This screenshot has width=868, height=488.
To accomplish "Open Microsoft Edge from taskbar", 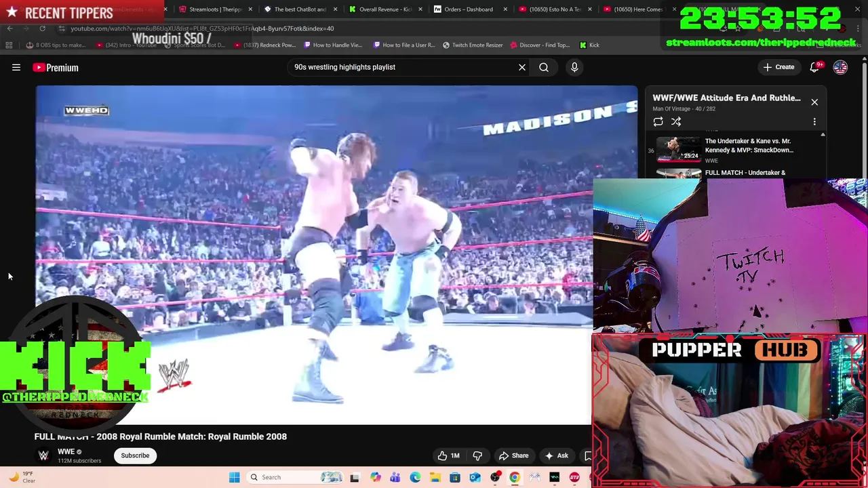I will (x=415, y=477).
